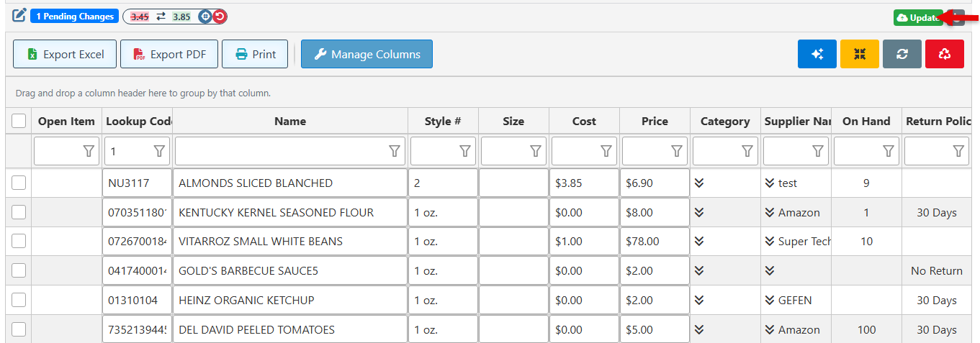Click the edit pencil icon beside Pending Changes
The width and height of the screenshot is (980, 343).
[19, 15]
